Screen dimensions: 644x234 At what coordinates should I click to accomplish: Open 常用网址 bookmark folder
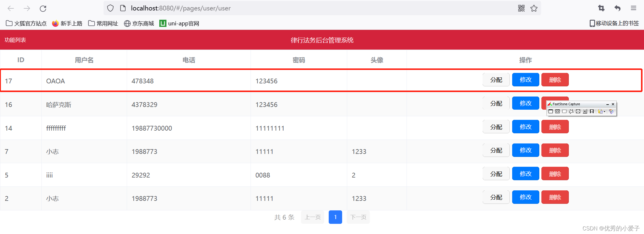pos(103,23)
